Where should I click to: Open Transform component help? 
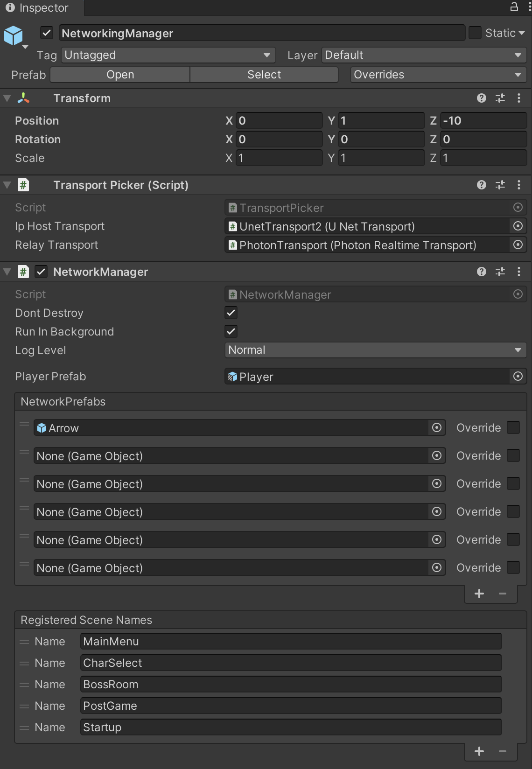[482, 98]
